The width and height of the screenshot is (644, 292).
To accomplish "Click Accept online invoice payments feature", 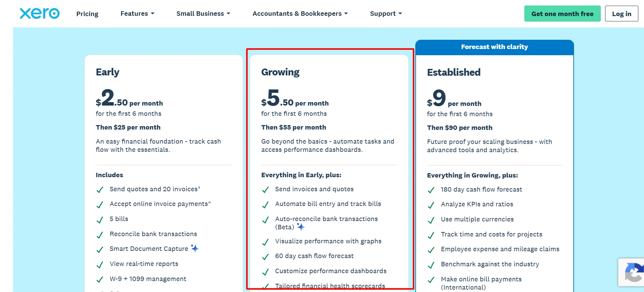I will [x=160, y=204].
